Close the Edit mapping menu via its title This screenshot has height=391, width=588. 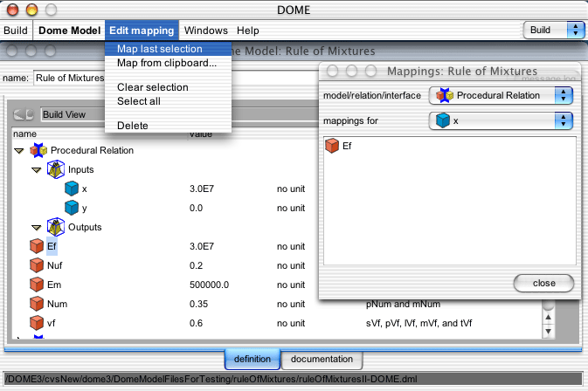pyautogui.click(x=142, y=31)
